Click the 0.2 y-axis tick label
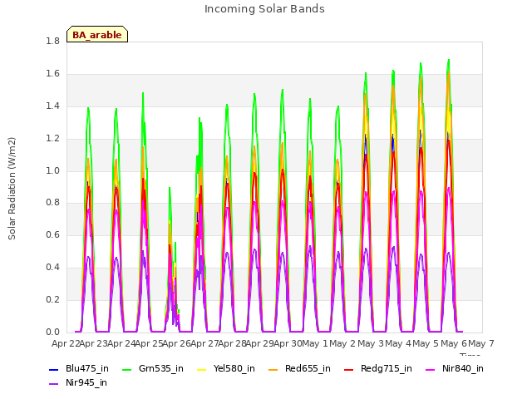The height and width of the screenshot is (399, 532). (x=52, y=300)
